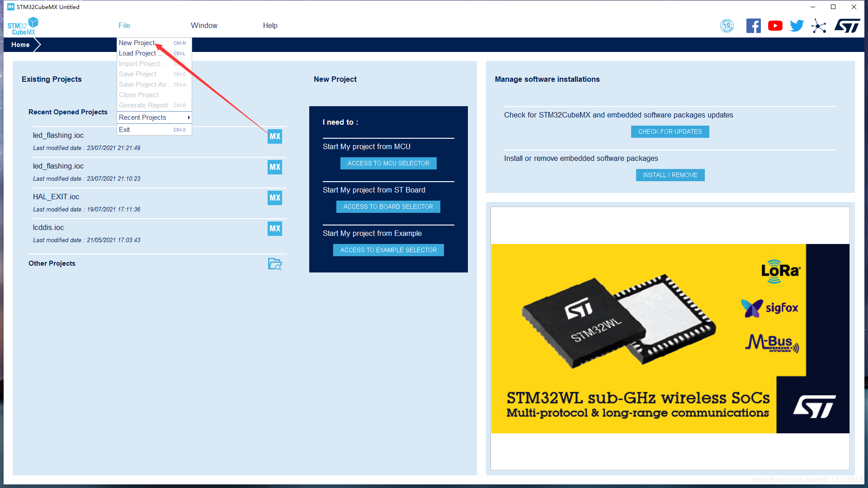Choose New Project from File menu
The image size is (868, 488).
154,43
